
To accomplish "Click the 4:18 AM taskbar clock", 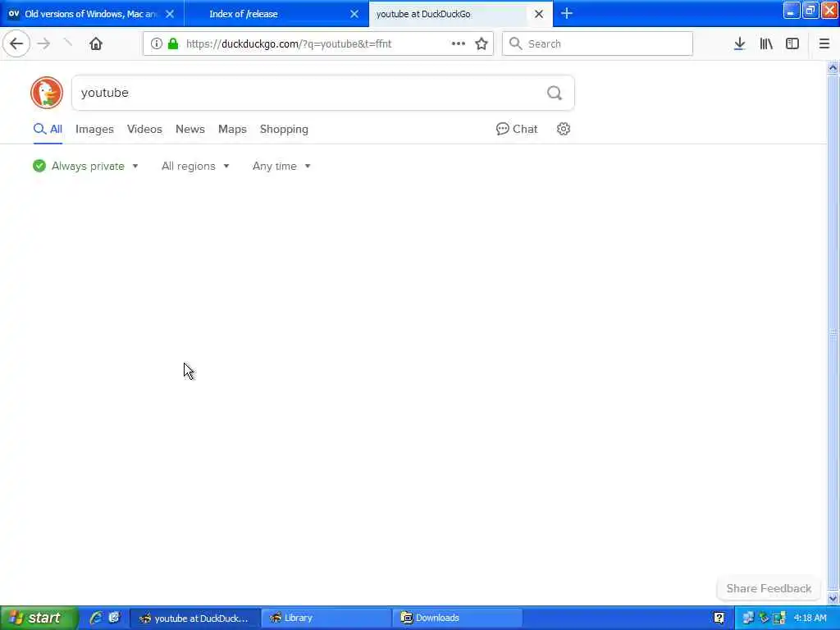I will coord(810,619).
